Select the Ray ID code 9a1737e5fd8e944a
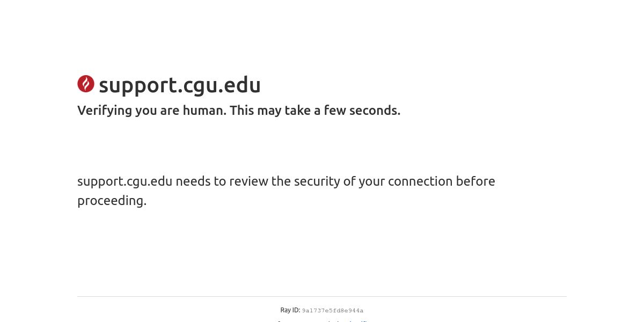Screen dimensions: 644x322 point(333,311)
